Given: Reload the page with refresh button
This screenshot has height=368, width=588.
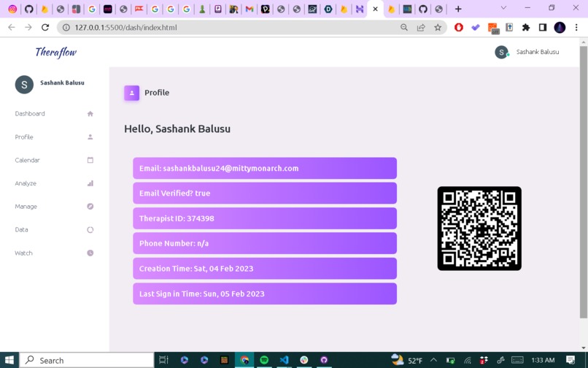Looking at the screenshot, I should click(x=45, y=28).
